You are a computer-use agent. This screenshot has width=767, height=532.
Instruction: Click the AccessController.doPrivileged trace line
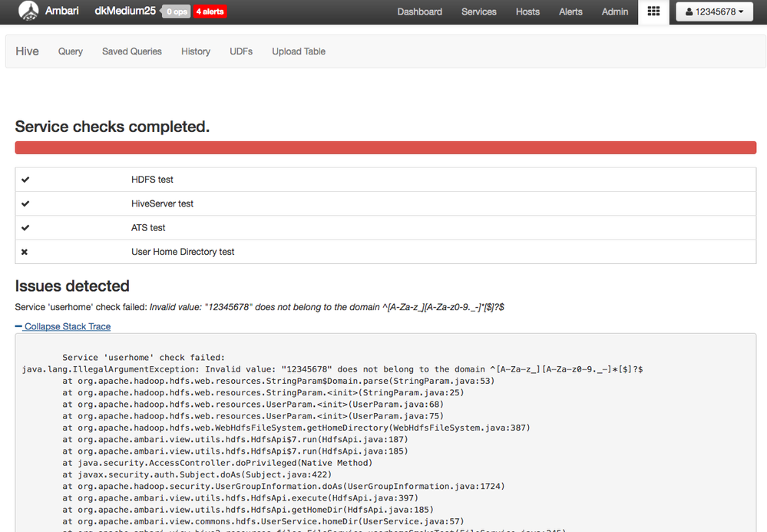coord(217,463)
